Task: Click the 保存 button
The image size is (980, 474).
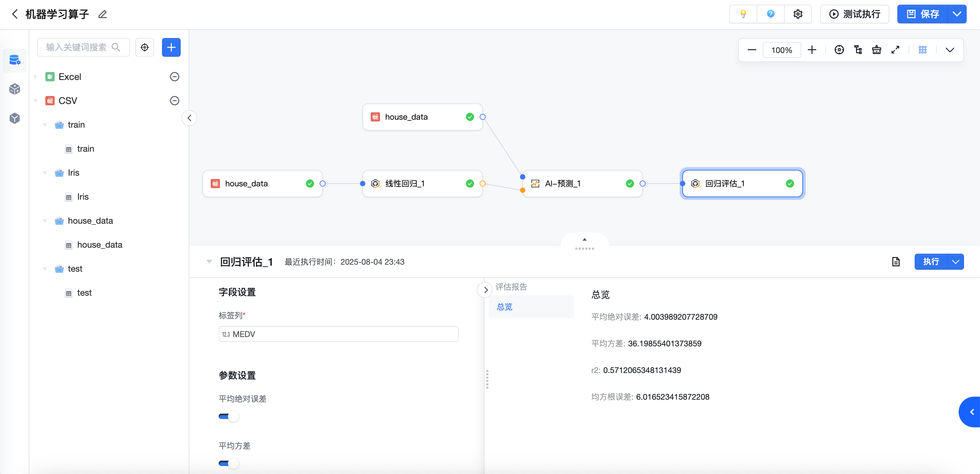Action: (923, 14)
